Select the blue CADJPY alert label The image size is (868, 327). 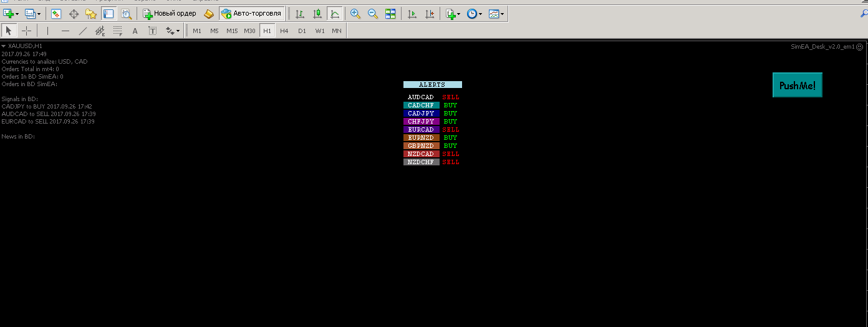pos(421,114)
